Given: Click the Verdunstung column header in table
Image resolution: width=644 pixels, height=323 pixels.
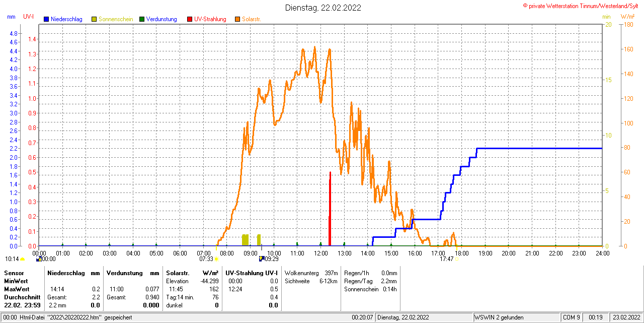Looking at the screenshot, I should [x=125, y=273].
